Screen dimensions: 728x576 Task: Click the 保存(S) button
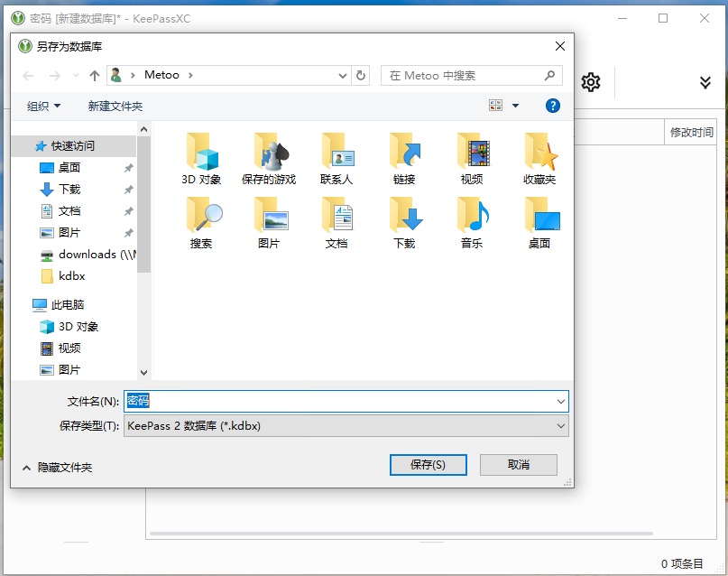(429, 464)
